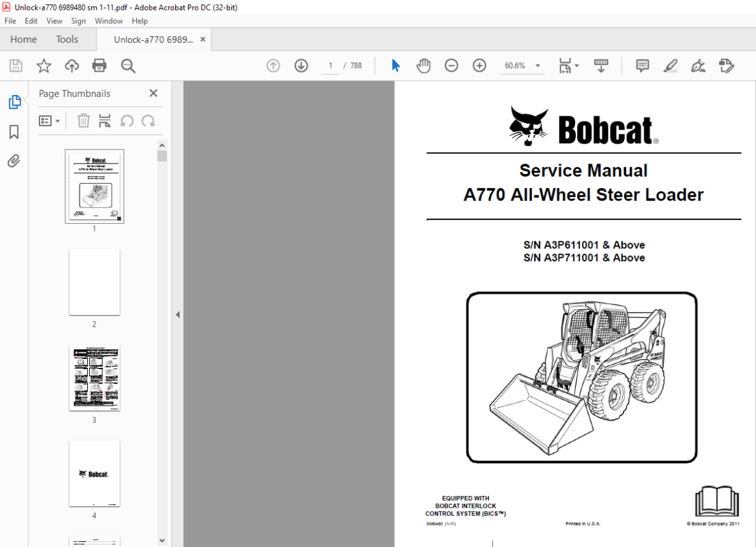Open Find text magnifier icon
Screen dimensions: 756x547
pyautogui.click(x=128, y=65)
